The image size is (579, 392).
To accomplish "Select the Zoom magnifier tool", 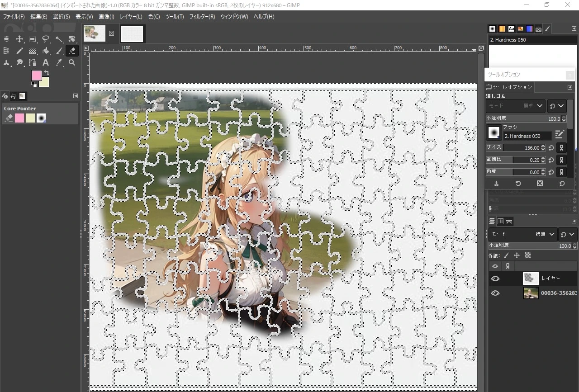I will point(72,63).
